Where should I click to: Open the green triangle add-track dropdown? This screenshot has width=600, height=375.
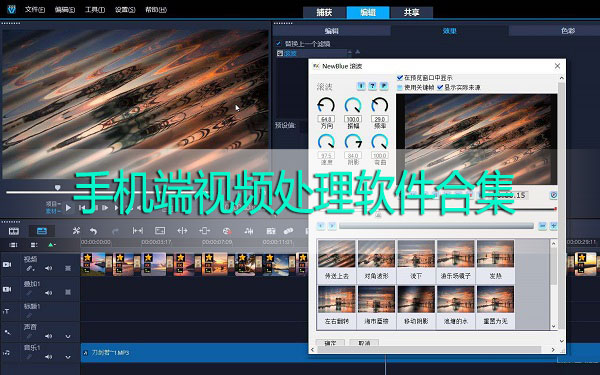coord(51,245)
